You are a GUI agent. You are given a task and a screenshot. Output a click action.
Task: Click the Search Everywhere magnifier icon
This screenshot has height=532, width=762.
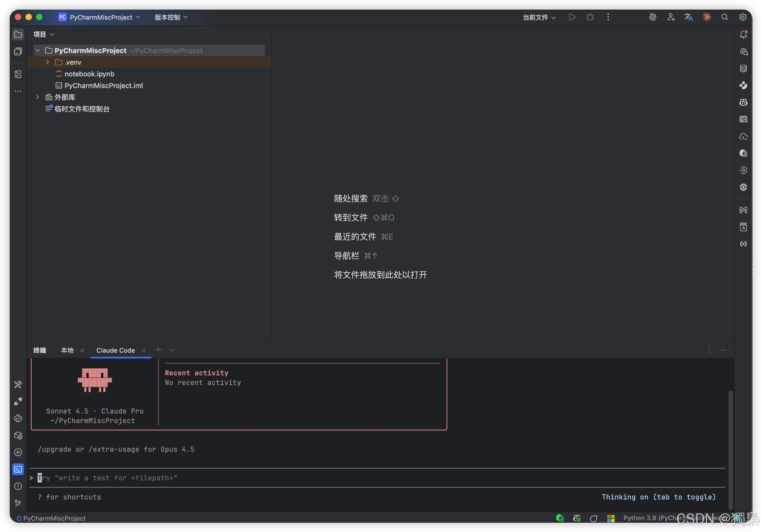point(724,17)
